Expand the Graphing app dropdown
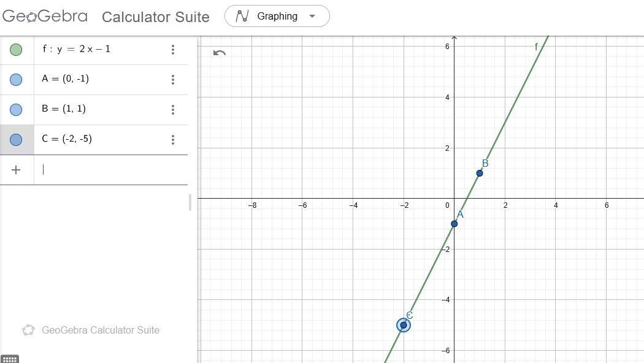Screen dimensions: 644x363 (x=312, y=16)
